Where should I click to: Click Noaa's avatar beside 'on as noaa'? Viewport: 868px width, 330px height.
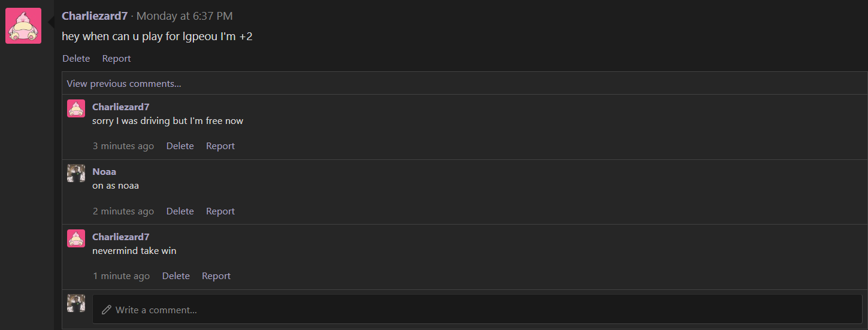(76, 173)
